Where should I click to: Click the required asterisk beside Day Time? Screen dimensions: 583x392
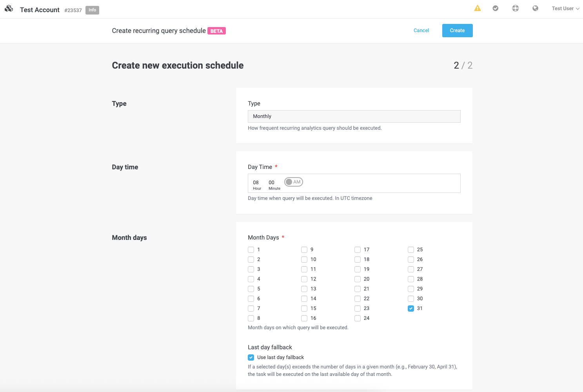[x=276, y=166]
